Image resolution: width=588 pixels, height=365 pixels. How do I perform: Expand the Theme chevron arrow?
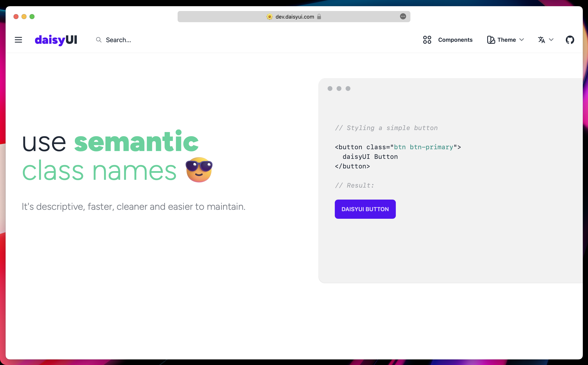[522, 40]
